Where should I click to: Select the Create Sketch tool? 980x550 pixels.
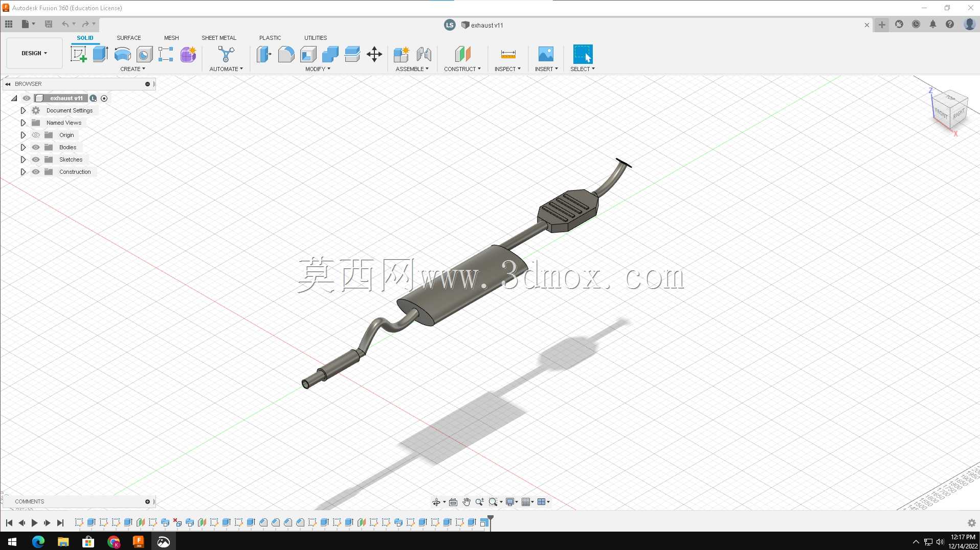click(x=78, y=54)
